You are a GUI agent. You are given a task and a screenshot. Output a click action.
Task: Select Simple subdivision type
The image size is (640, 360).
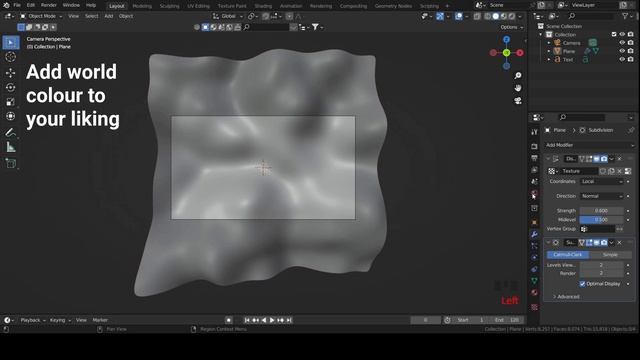click(610, 255)
